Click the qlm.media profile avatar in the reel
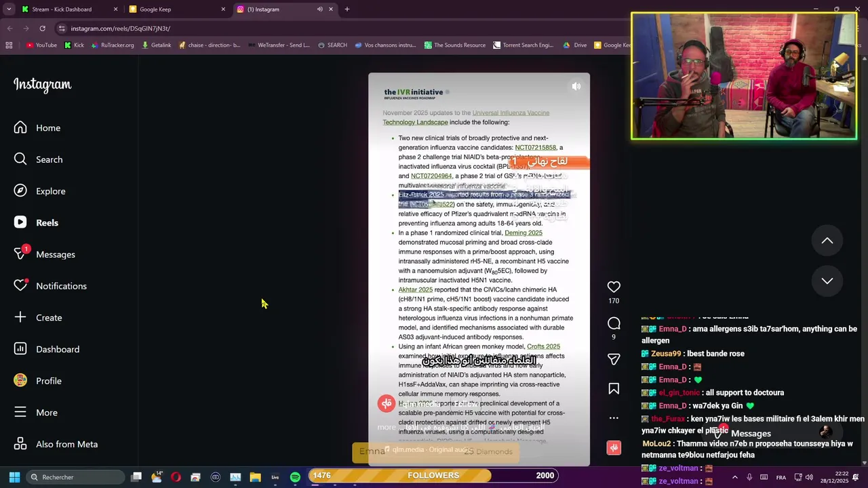Screen dimensions: 868x488 (x=387, y=403)
